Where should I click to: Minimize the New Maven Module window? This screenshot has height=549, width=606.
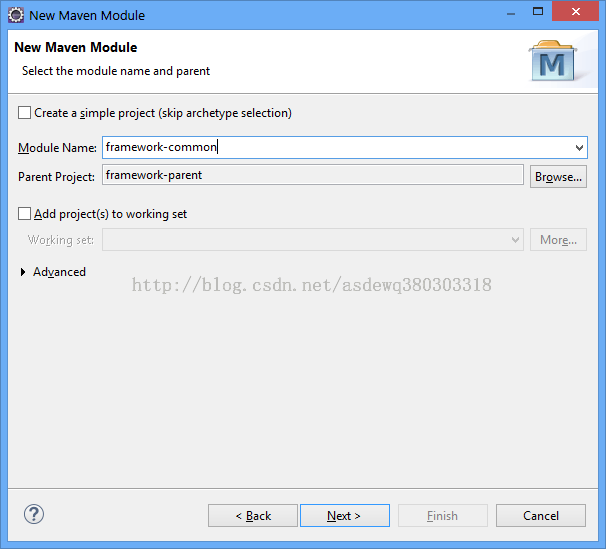(511, 14)
